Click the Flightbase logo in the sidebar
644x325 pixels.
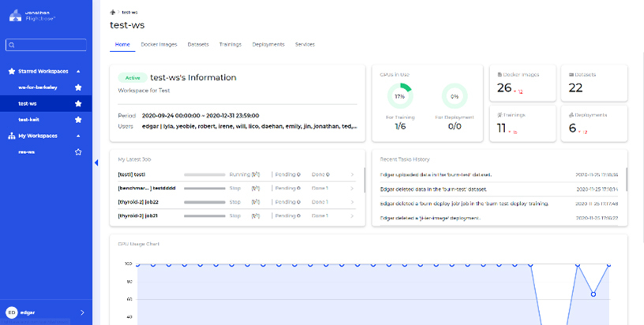14,15
